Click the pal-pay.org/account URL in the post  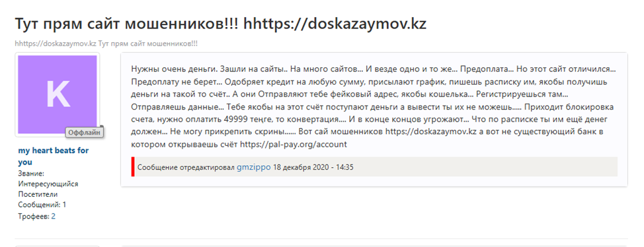(x=294, y=145)
